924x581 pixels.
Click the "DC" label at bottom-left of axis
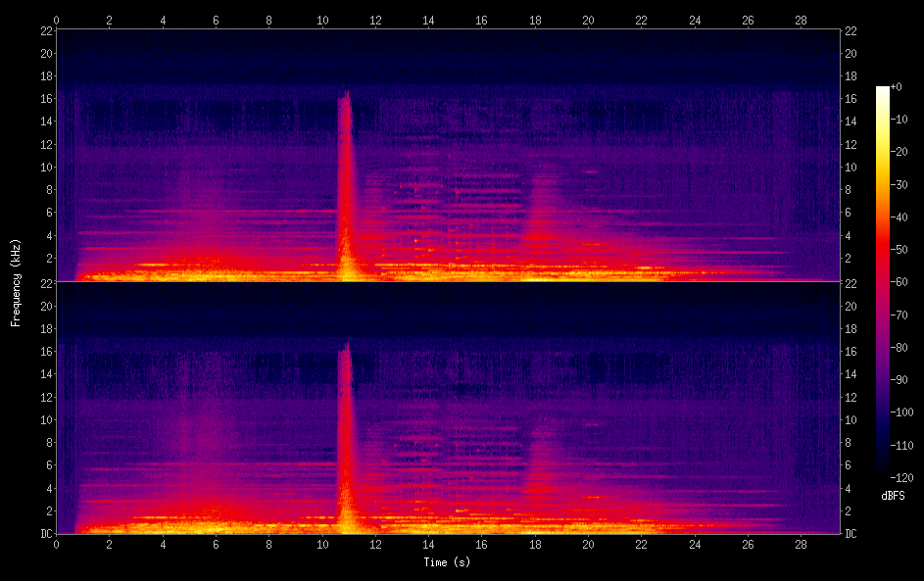(45, 534)
